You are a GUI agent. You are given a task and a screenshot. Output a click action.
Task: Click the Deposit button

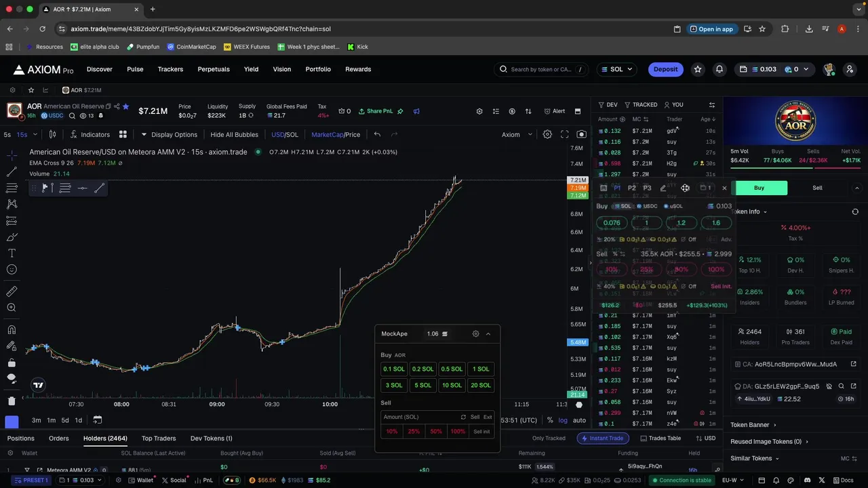pos(665,69)
